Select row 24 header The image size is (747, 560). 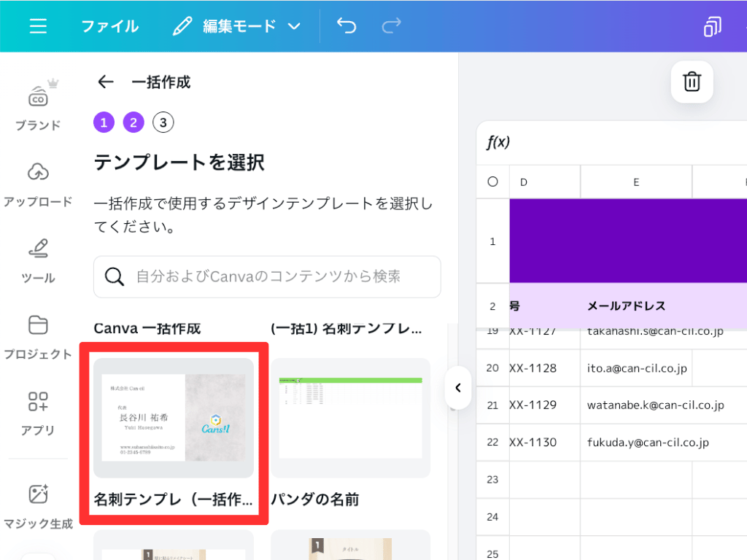click(492, 517)
